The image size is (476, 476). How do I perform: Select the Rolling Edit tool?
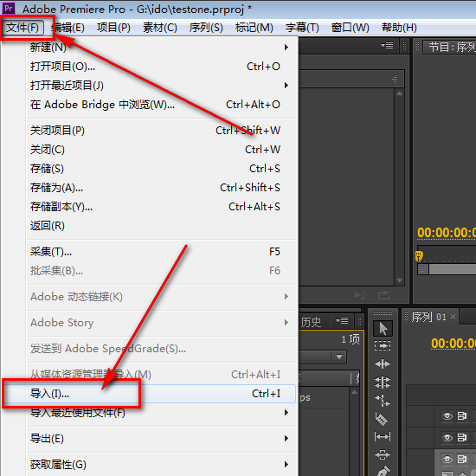click(383, 383)
